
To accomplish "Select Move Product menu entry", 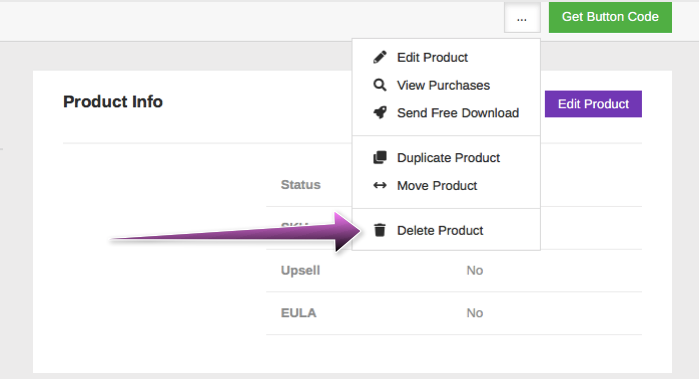I will click(x=446, y=185).
